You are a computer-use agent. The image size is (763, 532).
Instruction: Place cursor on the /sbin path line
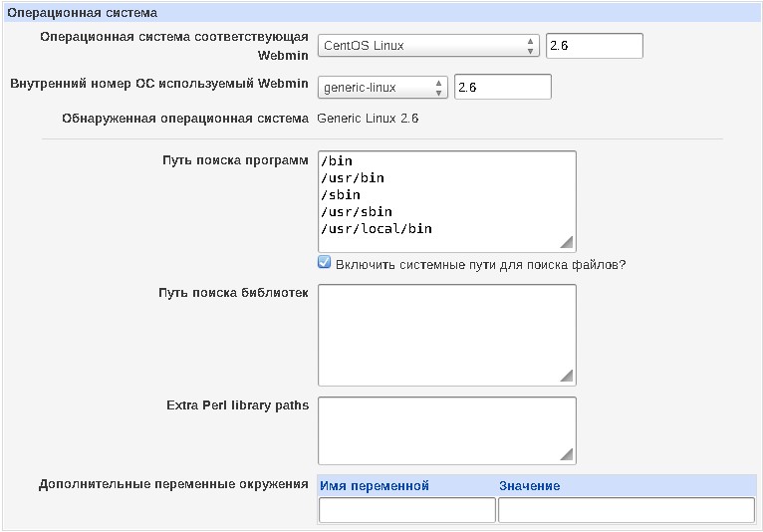click(x=341, y=195)
